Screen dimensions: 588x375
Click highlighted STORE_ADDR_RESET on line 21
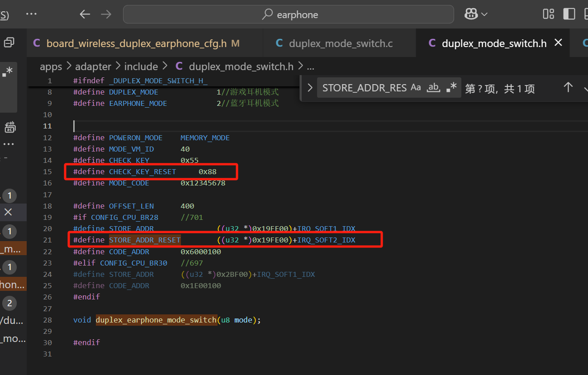coord(145,240)
